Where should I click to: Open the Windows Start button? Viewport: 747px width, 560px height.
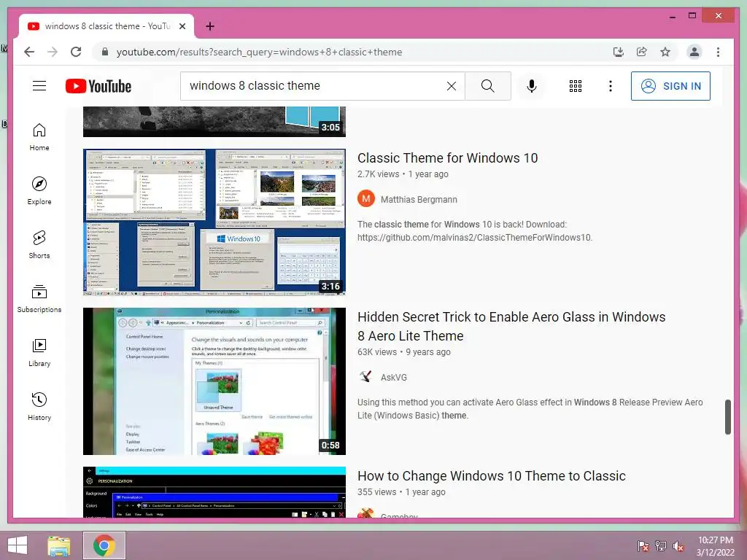point(18,545)
